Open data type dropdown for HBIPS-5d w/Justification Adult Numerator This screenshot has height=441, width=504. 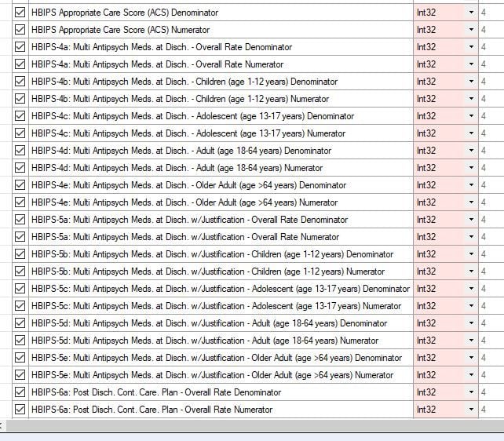(x=471, y=341)
